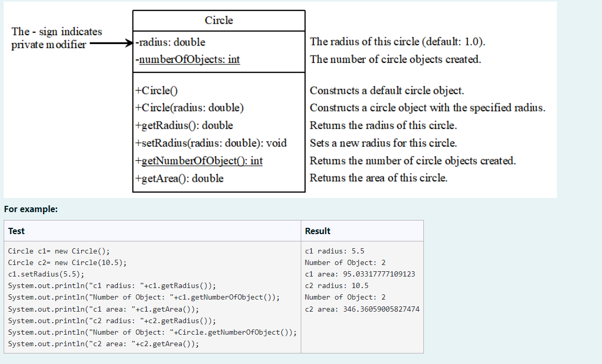The width and height of the screenshot is (602, 364).
Task: Click the getArea(): double method entry
Action: [178, 179]
